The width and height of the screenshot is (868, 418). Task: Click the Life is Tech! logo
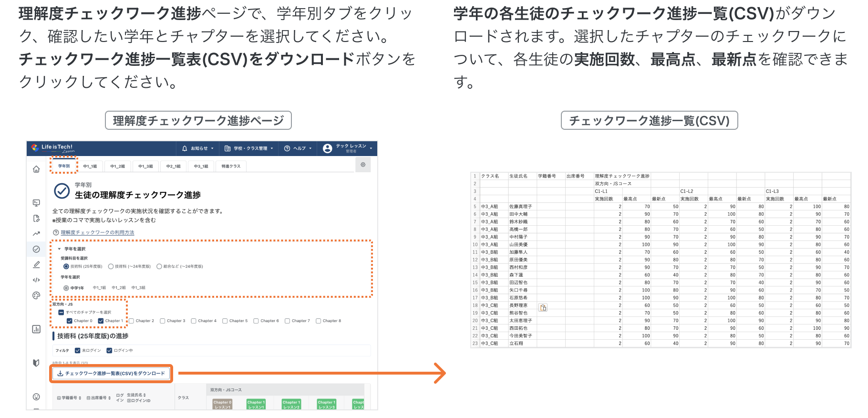tap(52, 148)
